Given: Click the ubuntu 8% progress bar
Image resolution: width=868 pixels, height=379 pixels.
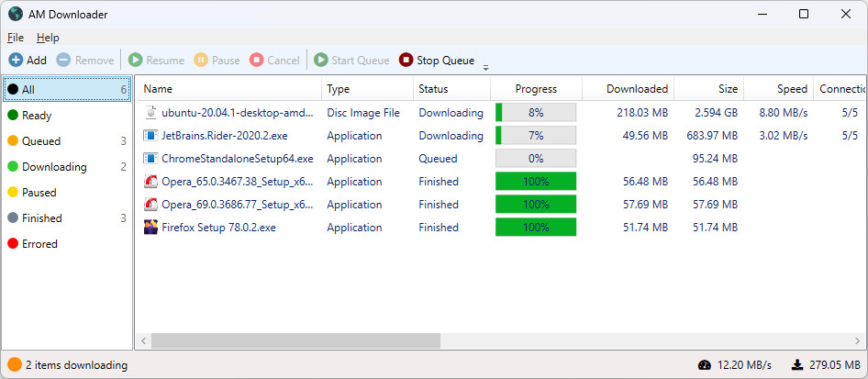Looking at the screenshot, I should (536, 112).
